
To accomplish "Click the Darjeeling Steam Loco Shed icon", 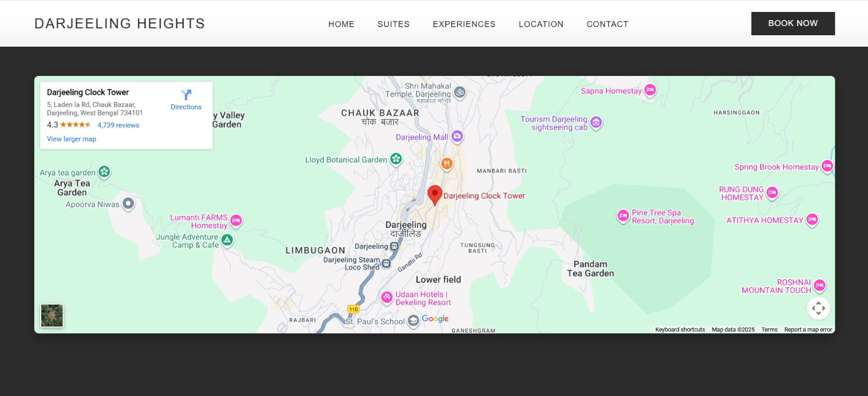I will 386,264.
